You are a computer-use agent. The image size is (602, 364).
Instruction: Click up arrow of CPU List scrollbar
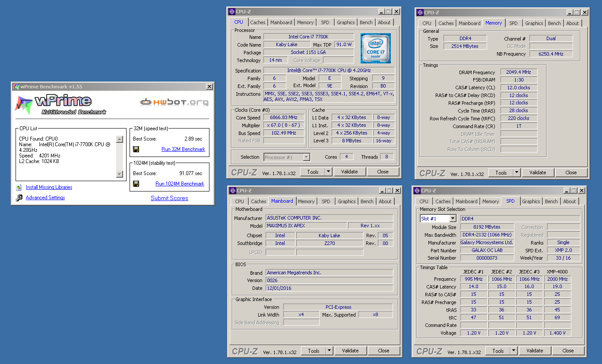coord(120,139)
